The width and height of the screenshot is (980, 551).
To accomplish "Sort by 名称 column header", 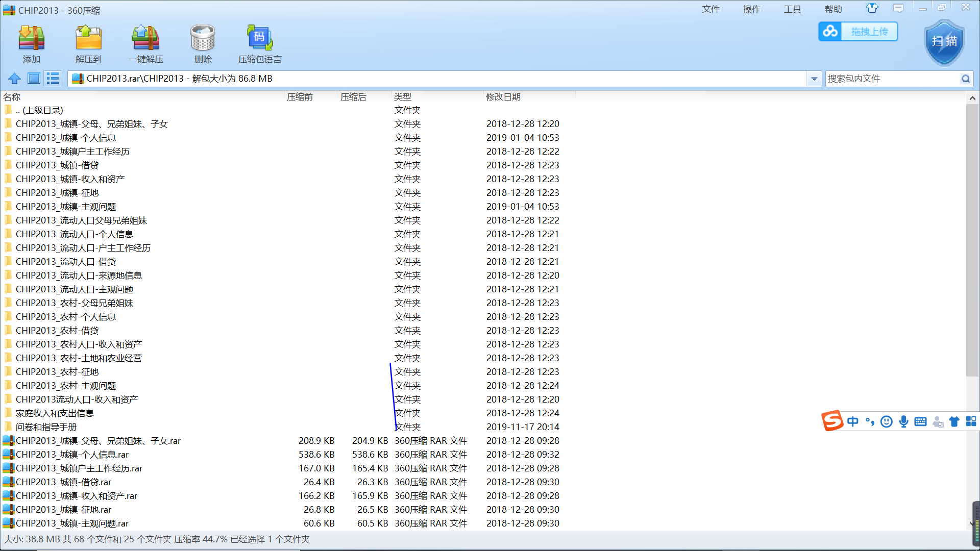I will [12, 97].
